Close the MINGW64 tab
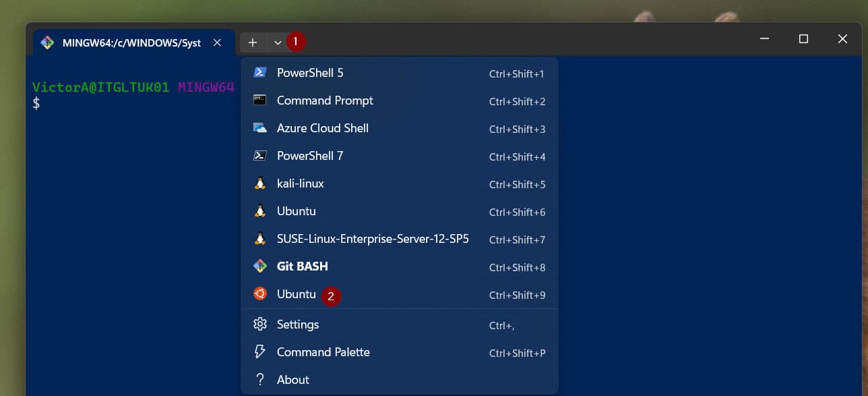Image resolution: width=868 pixels, height=396 pixels. (x=217, y=43)
